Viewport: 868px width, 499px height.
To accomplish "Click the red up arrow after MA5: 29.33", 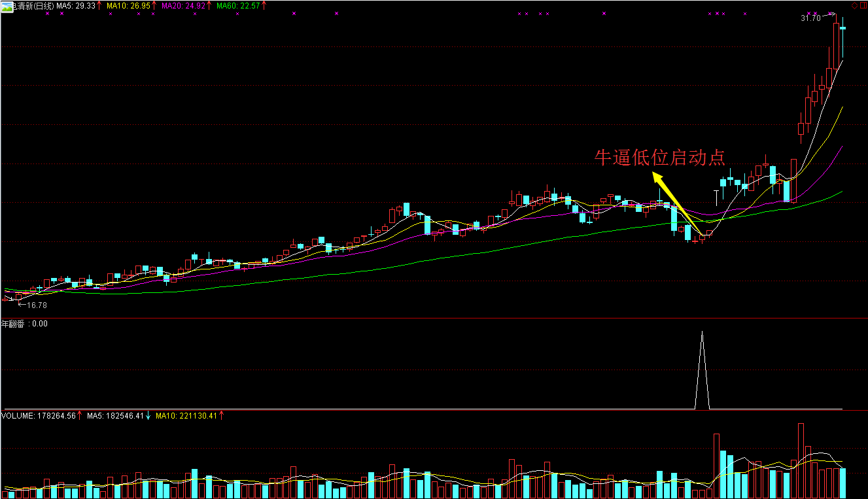I will (x=99, y=5).
